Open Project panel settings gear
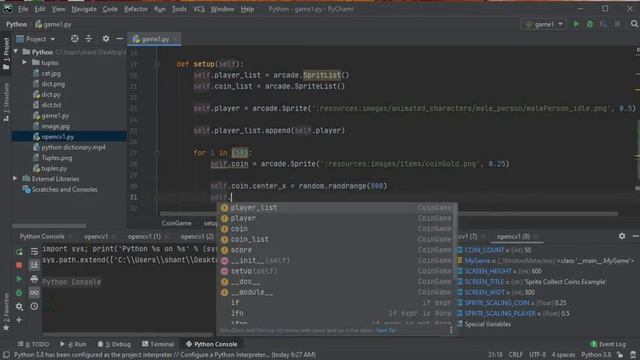This screenshot has width=640, height=360. (106, 39)
